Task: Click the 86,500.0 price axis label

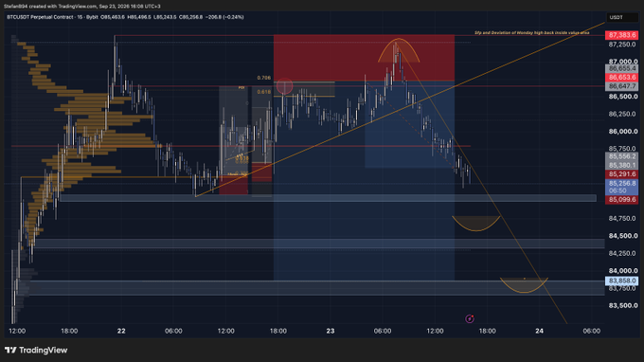Action: coord(622,97)
